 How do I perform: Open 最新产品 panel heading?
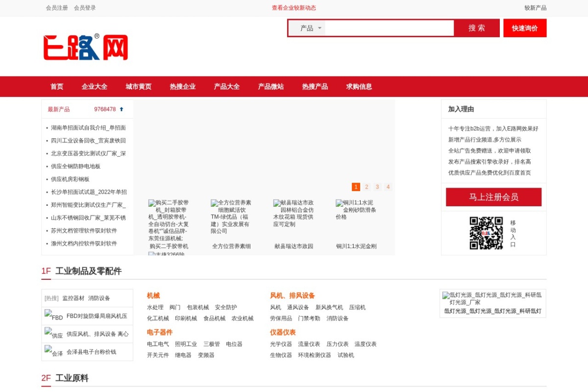click(59, 109)
